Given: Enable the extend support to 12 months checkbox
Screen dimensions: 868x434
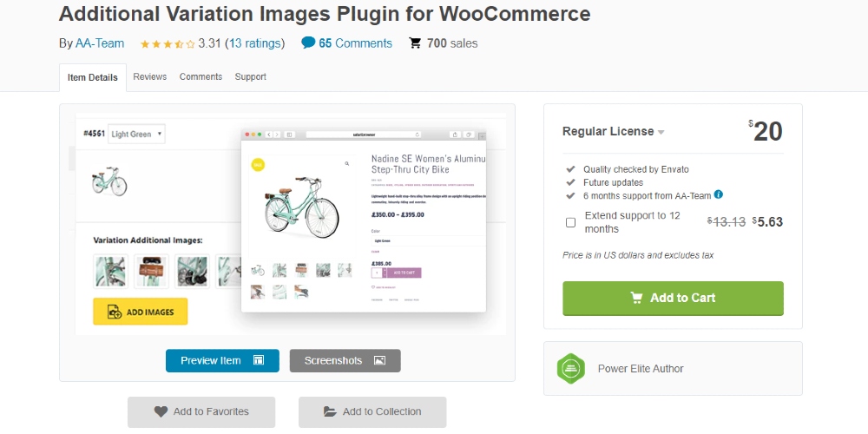Looking at the screenshot, I should coord(570,222).
